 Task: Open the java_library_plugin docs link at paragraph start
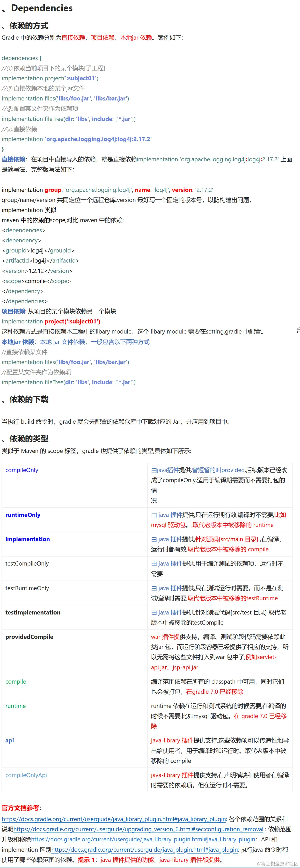point(114,819)
